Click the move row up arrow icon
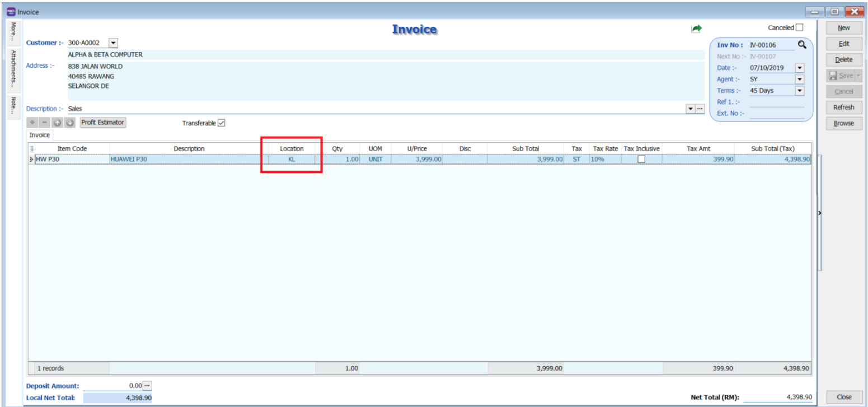Screen dimensions: 868x407 (x=57, y=123)
